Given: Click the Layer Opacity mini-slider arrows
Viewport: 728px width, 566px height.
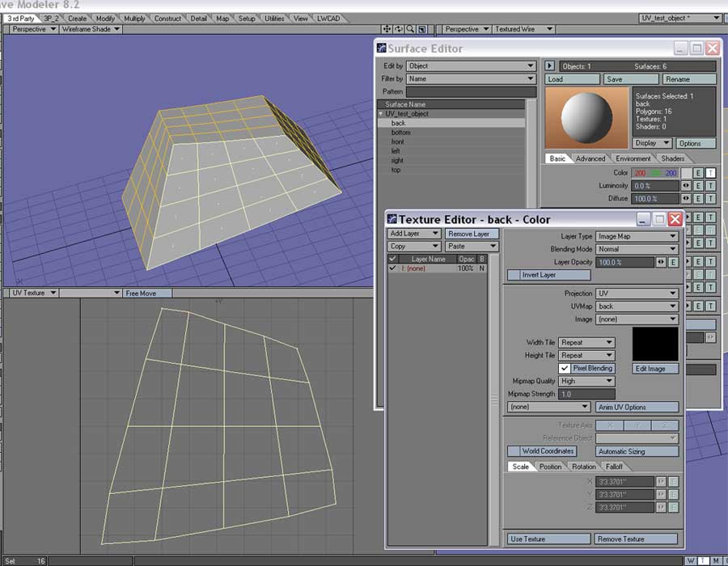Looking at the screenshot, I should [661, 262].
